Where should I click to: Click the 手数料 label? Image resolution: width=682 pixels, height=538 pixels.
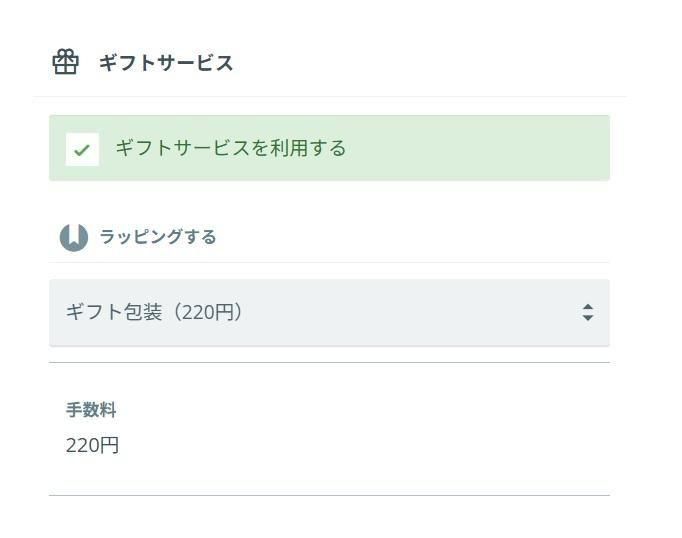pos(91,410)
